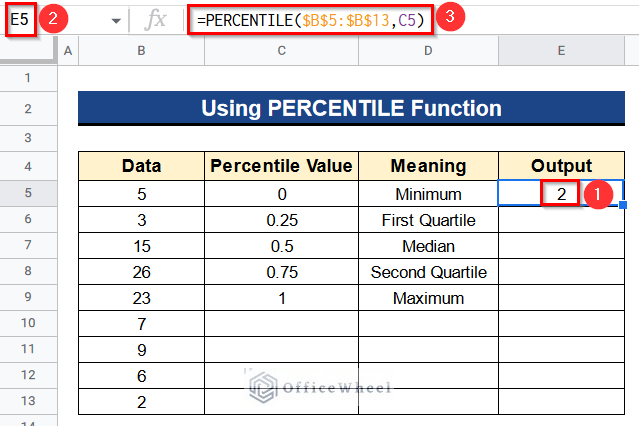Click the PERCENTILE formula in formula bar
The width and height of the screenshot is (639, 426).
311,20
